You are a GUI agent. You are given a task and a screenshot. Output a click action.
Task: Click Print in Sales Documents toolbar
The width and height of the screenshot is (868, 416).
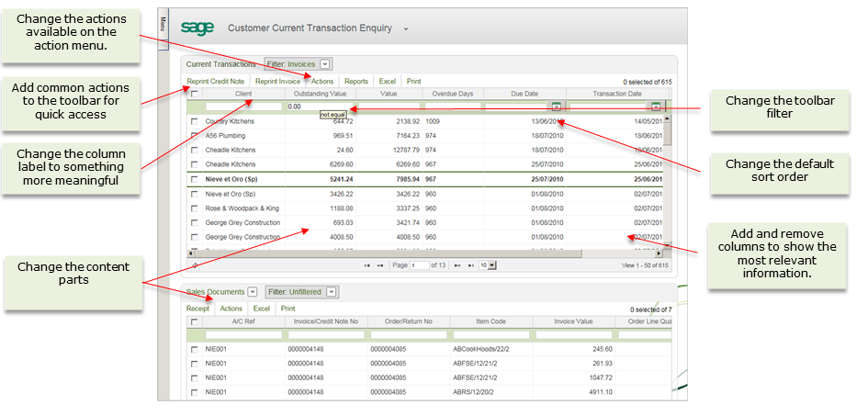click(287, 309)
